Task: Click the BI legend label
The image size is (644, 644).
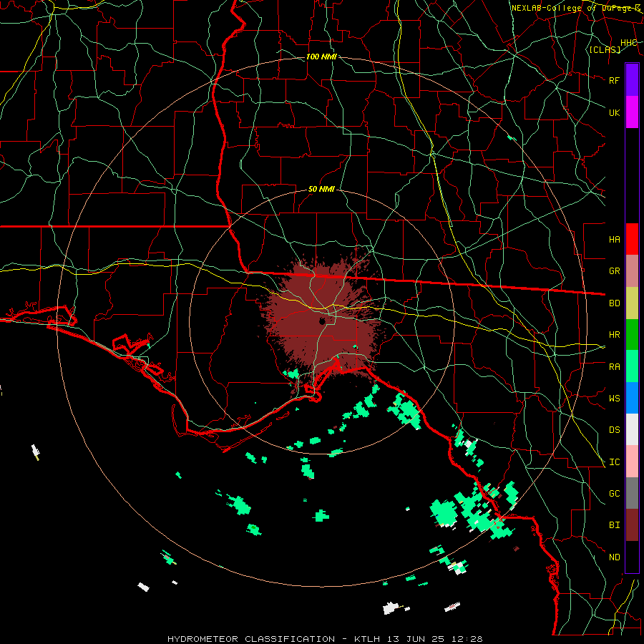Action: point(614,525)
